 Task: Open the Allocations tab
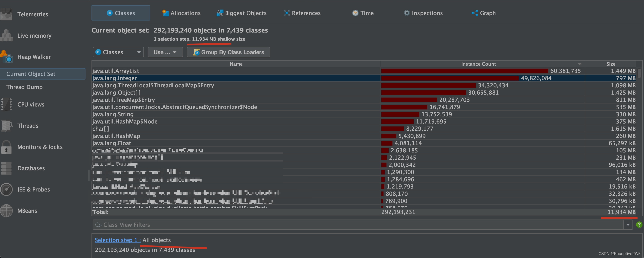[x=181, y=13]
